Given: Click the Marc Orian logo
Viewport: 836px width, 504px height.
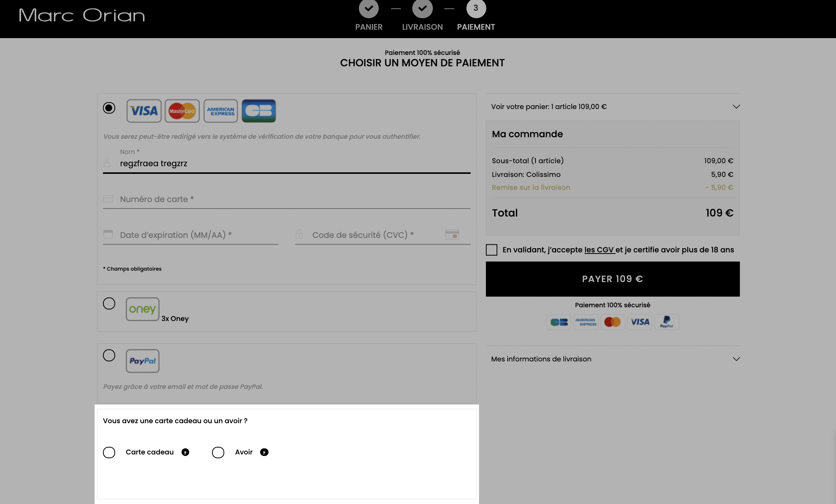Looking at the screenshot, I should pos(82,15).
